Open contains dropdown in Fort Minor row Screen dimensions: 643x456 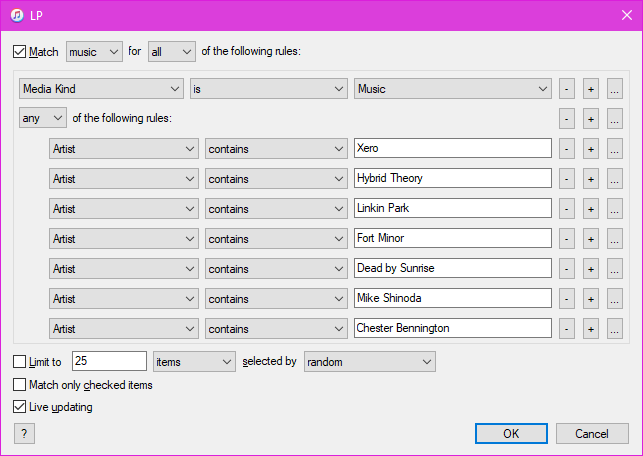point(276,238)
